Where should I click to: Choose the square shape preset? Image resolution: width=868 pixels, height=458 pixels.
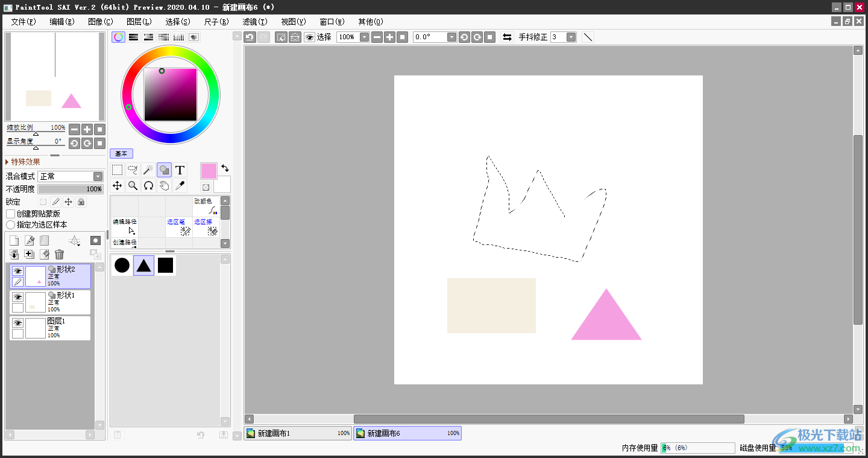tap(165, 265)
